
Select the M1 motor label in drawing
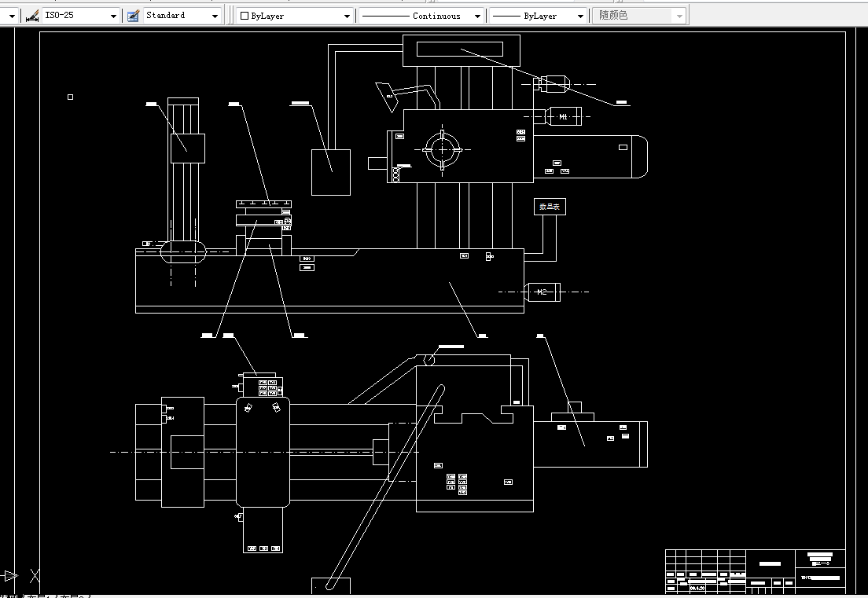[563, 117]
